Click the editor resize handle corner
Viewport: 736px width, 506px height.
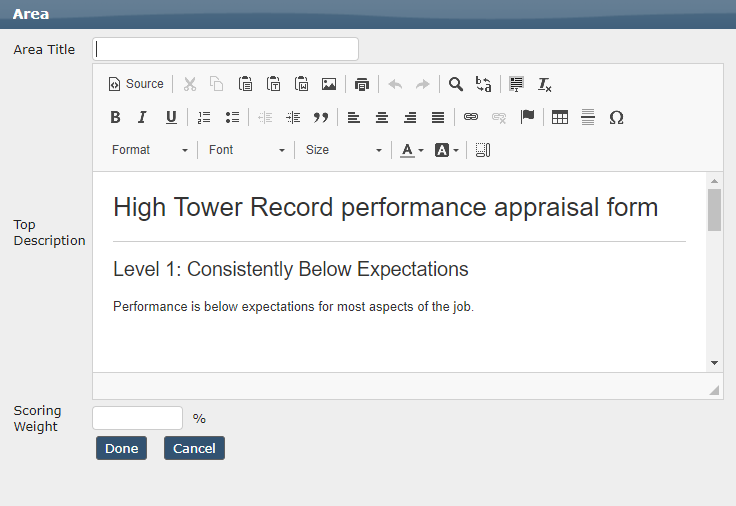[714, 390]
